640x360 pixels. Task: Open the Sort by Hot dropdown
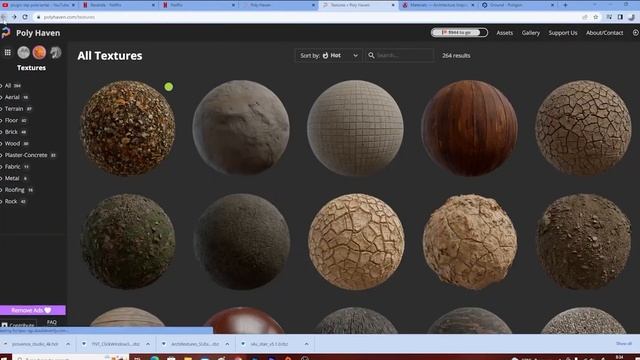click(329, 56)
